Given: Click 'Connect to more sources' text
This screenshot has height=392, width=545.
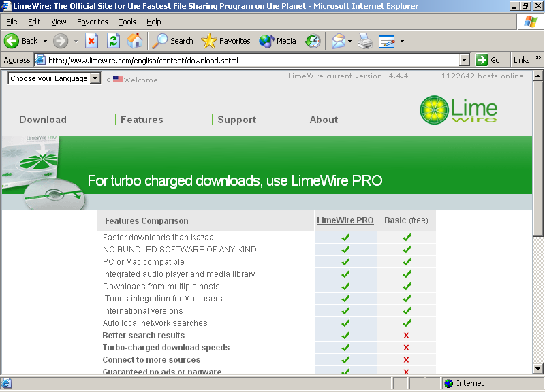Looking at the screenshot, I should pos(151,360).
